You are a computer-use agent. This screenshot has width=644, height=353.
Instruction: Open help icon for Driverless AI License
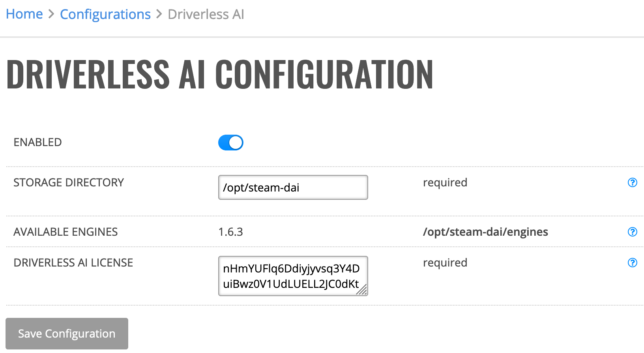click(632, 263)
